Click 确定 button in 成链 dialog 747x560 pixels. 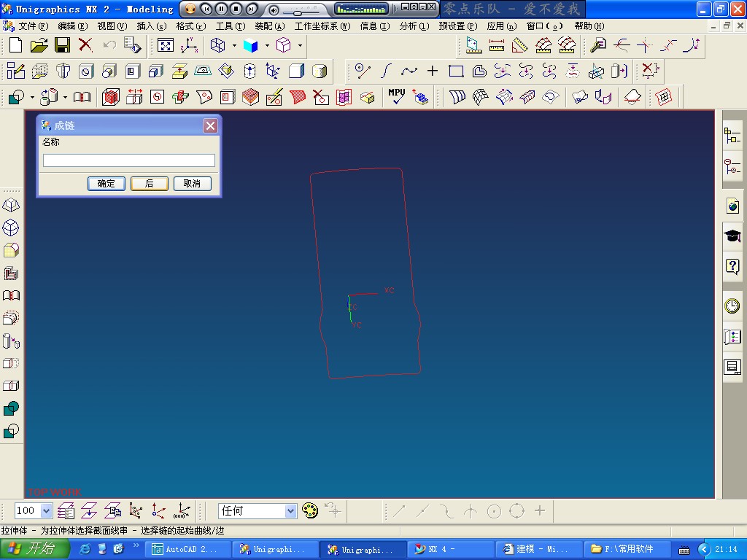107,184
